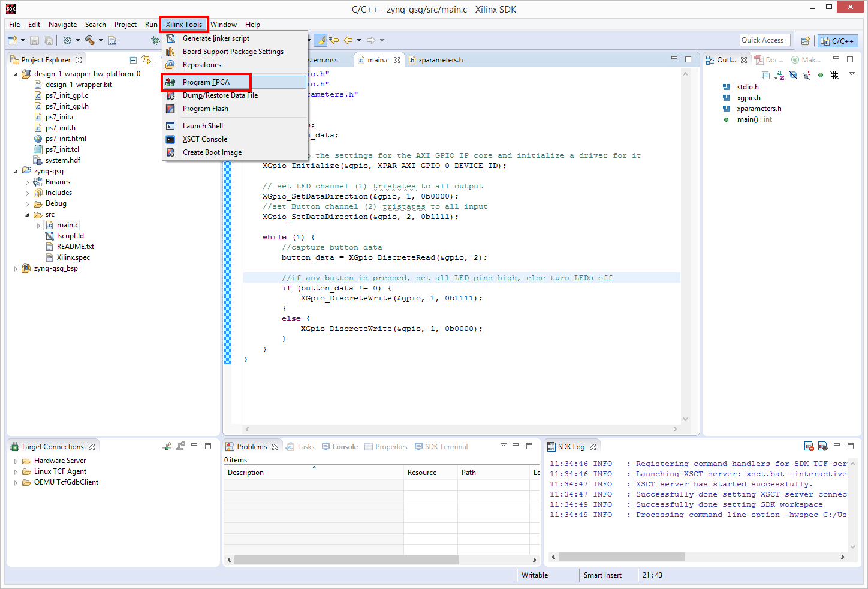Screen dimensions: 868x589
Task: Collapse design_1_wrapper_hw_platform_0 project
Action: 16,74
